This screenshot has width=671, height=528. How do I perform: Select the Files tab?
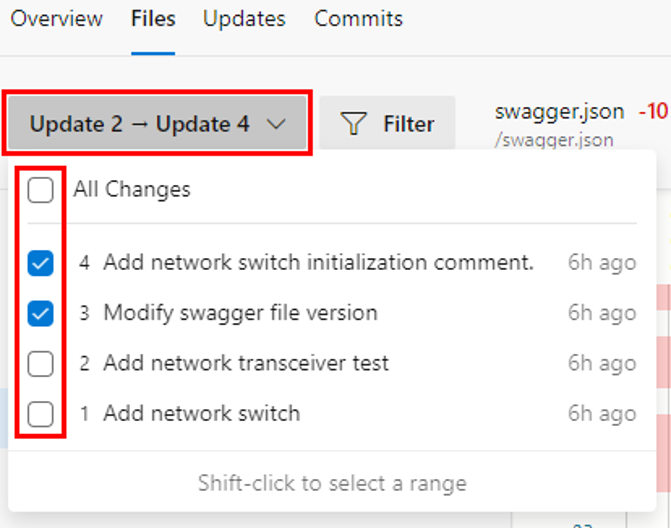(x=153, y=19)
